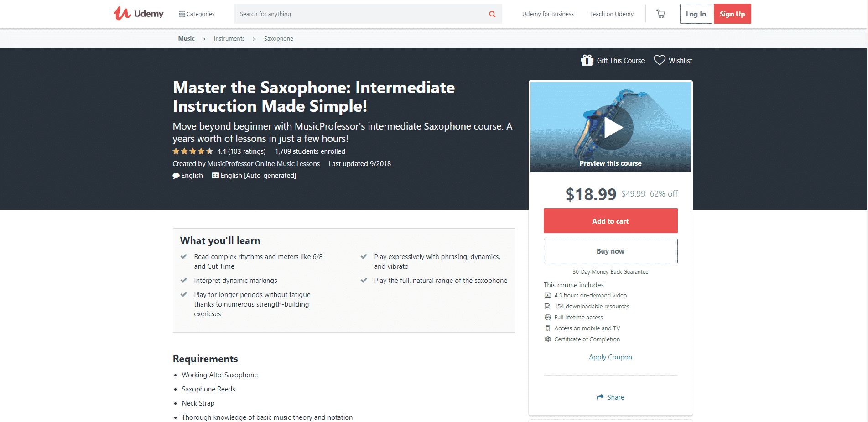Viewport: 868px width, 422px height.
Task: Go to Instruments breadcrumb category
Action: [x=229, y=39]
